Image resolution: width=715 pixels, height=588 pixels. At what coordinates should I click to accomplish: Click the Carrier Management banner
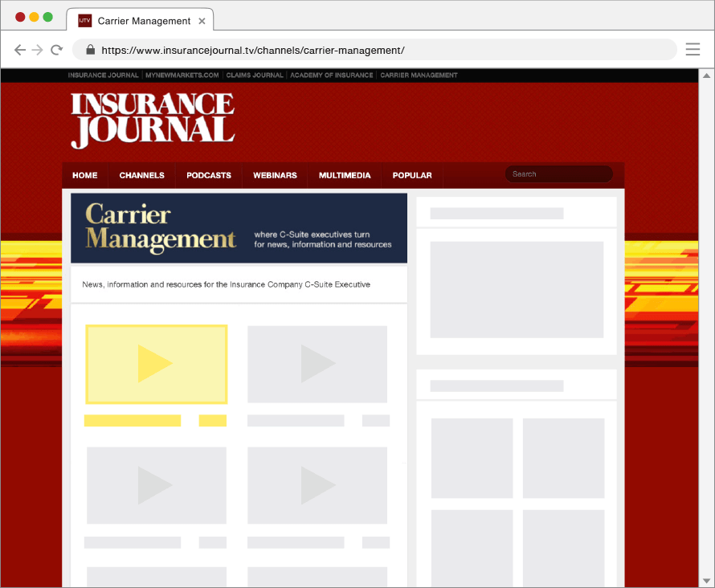239,228
